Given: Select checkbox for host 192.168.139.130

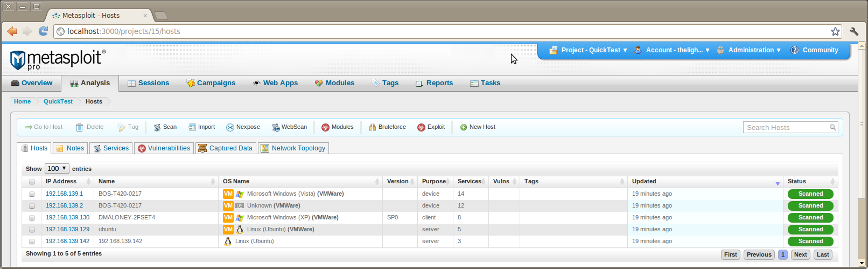Looking at the screenshot, I should point(32,218).
